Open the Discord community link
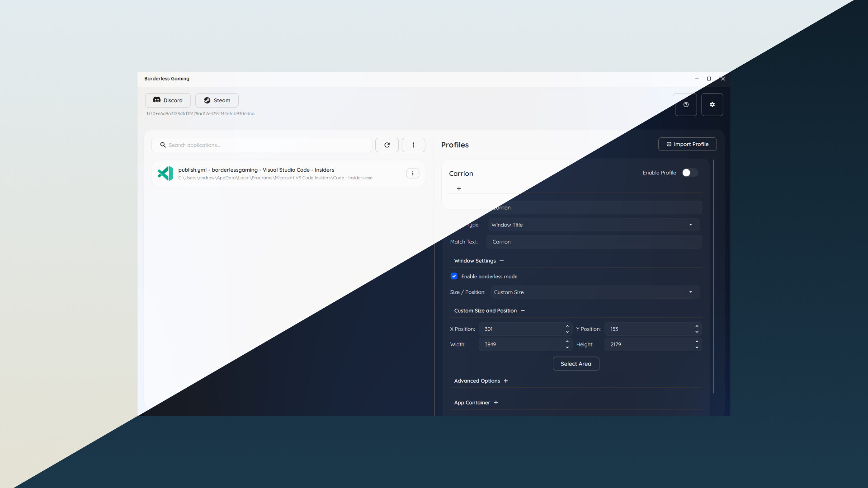The image size is (868, 488). point(167,100)
